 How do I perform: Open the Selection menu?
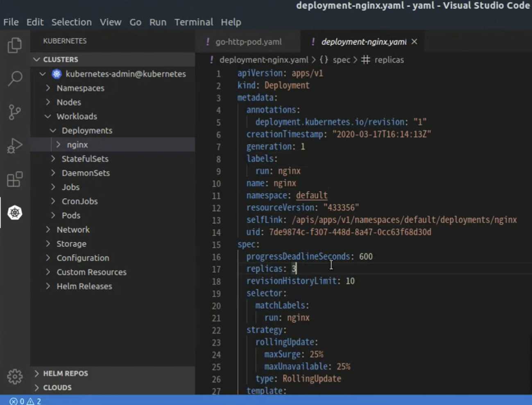(x=72, y=22)
